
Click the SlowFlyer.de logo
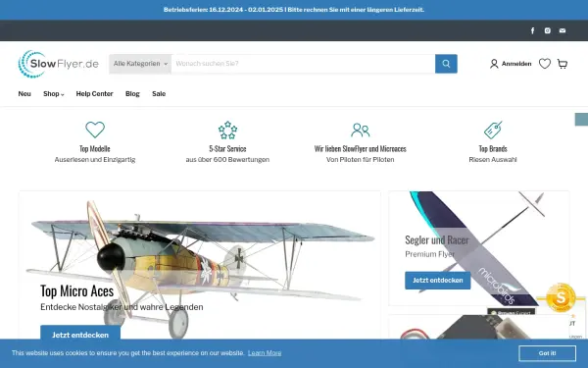[x=59, y=64]
